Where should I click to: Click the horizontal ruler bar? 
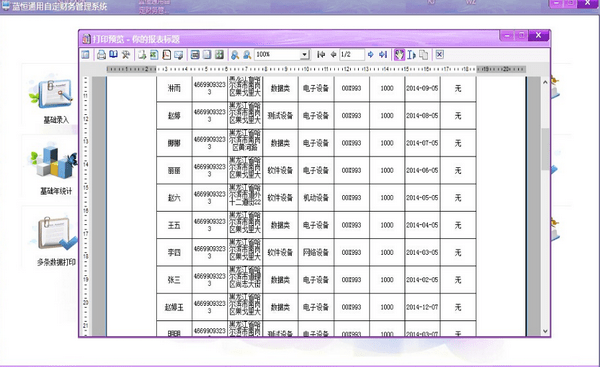(316, 69)
